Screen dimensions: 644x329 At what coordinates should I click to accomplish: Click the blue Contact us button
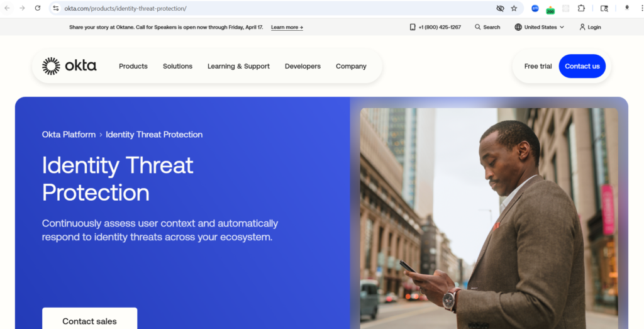582,66
